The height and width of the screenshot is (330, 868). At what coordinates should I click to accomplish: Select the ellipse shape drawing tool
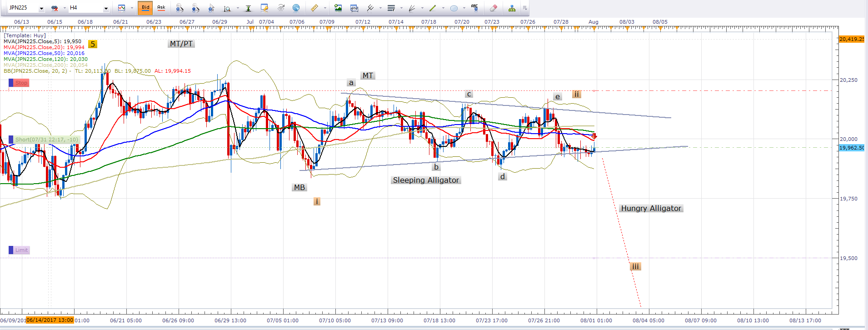pyautogui.click(x=454, y=8)
